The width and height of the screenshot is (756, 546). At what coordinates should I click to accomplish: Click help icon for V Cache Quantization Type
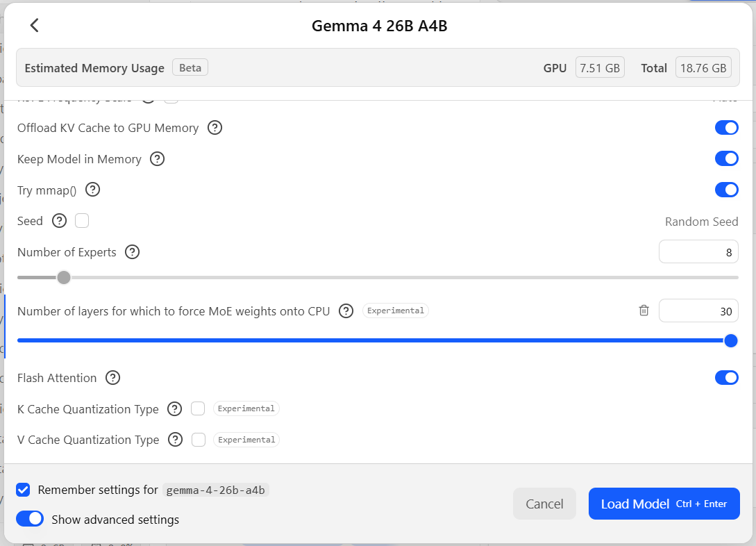point(176,440)
